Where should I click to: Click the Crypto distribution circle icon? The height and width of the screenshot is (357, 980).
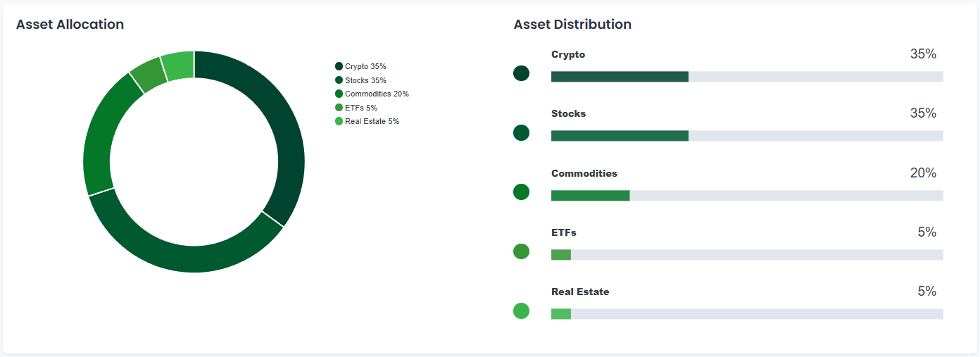coord(521,73)
